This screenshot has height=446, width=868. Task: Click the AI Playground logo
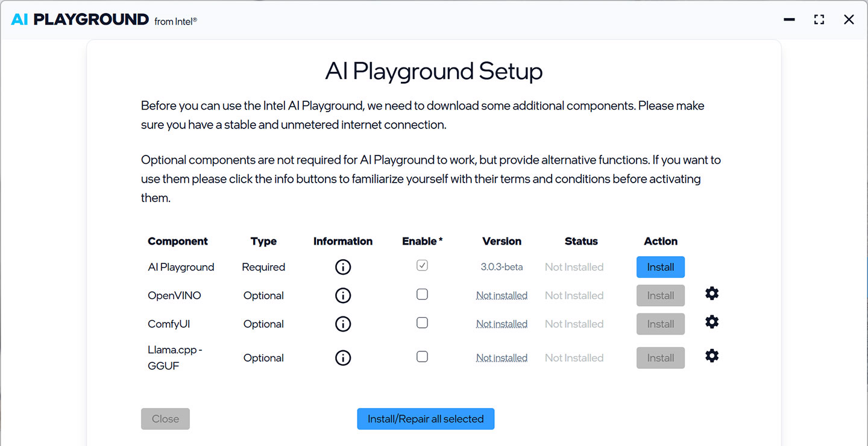point(80,19)
